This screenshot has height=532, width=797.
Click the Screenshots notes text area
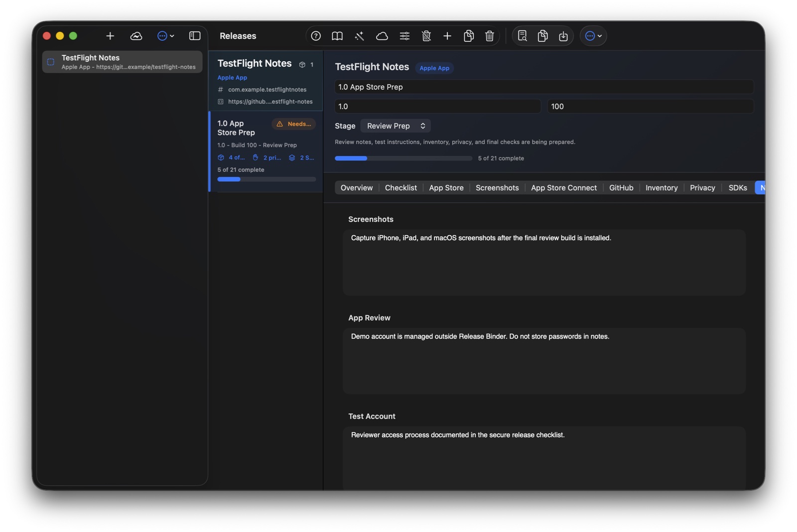point(544,263)
